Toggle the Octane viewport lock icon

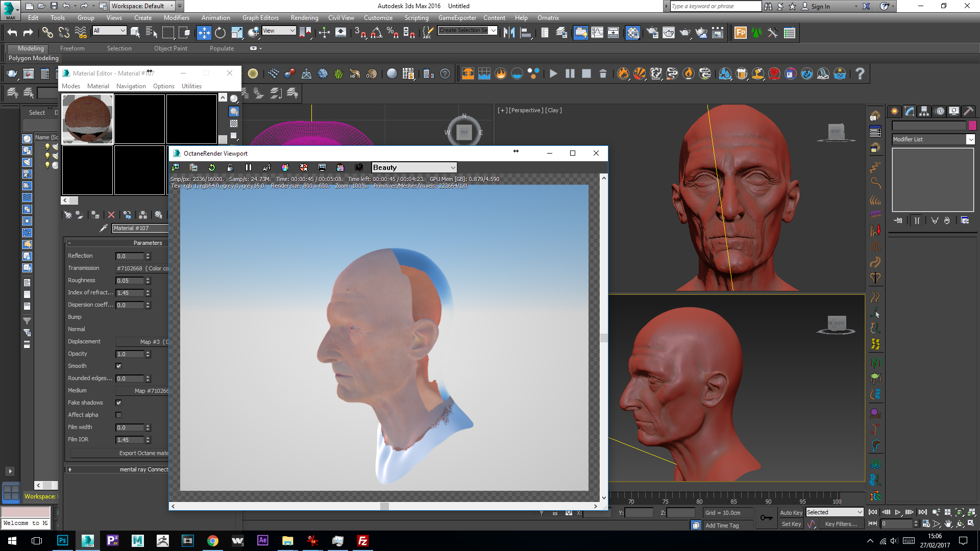pyautogui.click(x=230, y=167)
